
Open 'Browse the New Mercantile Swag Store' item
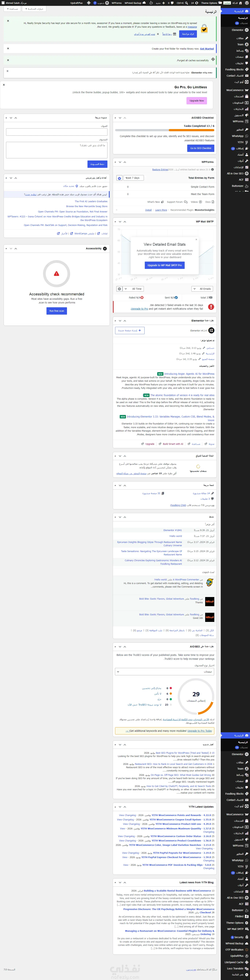point(87,206)
